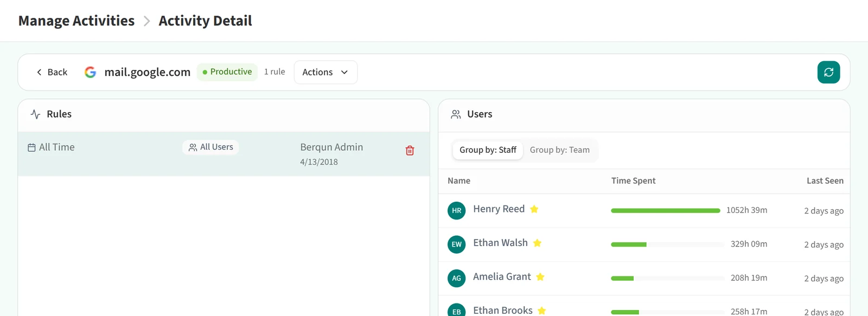This screenshot has height=316, width=868.
Task: Click the breadcrumb chevron separator
Action: (146, 21)
